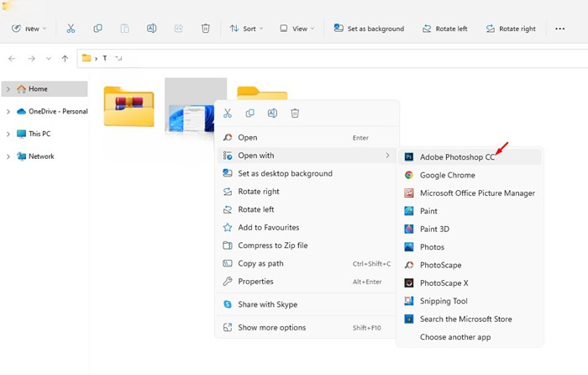Open with PhotoScape

click(x=470, y=266)
